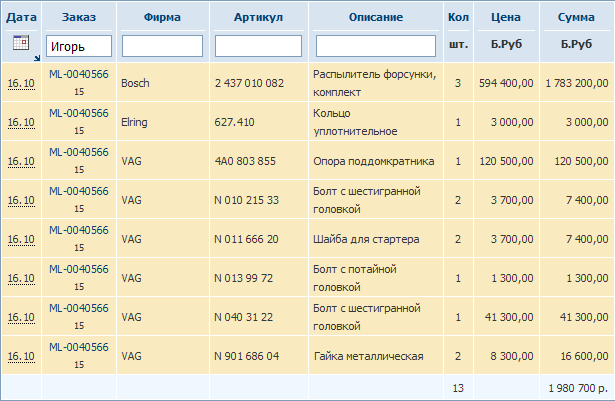Sort by the Описание column header
This screenshot has width=615, height=401.
point(376,18)
